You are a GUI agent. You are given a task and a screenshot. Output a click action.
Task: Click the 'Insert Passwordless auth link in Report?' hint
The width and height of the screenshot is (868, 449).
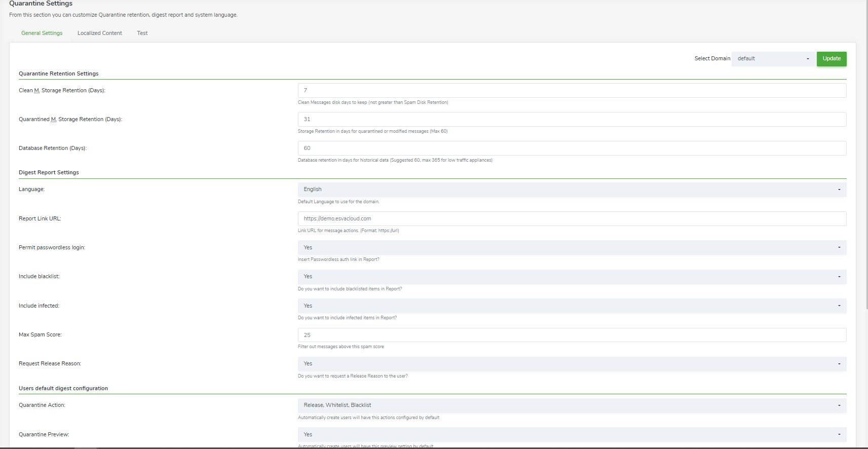tap(338, 259)
